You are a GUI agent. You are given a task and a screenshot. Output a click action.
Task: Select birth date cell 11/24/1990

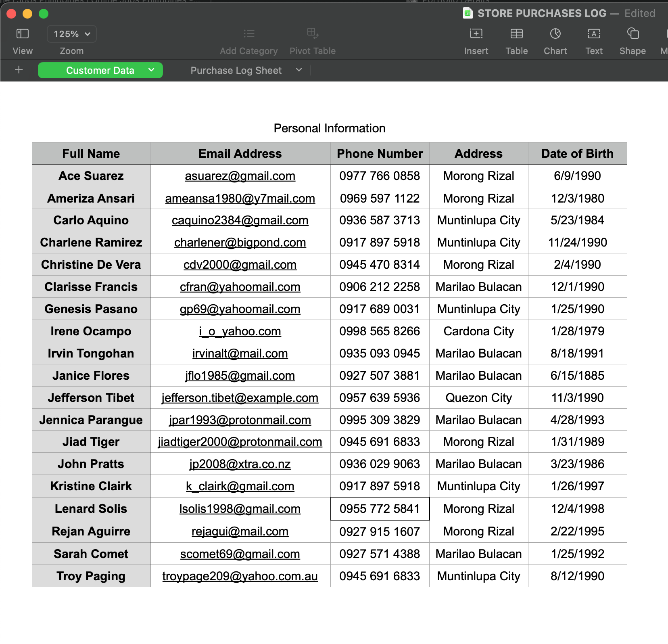(578, 243)
